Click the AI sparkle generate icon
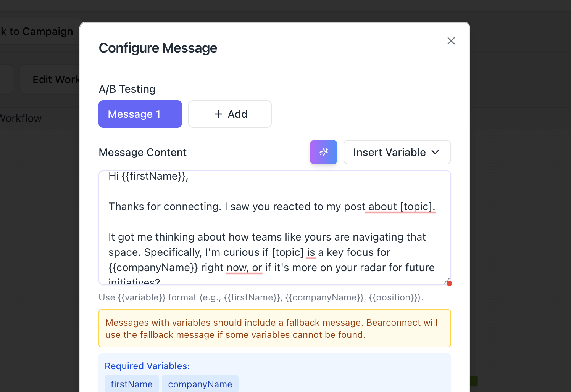Image resolution: width=571 pixels, height=392 pixels. [323, 152]
